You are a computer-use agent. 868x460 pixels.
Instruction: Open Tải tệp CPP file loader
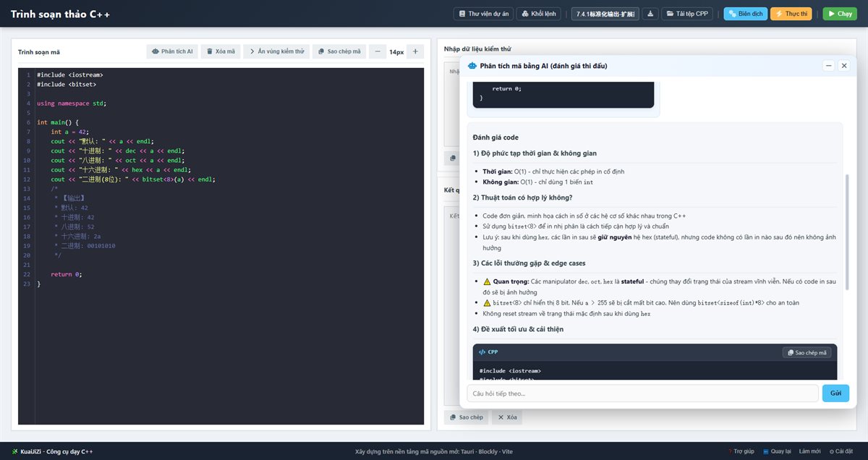688,14
